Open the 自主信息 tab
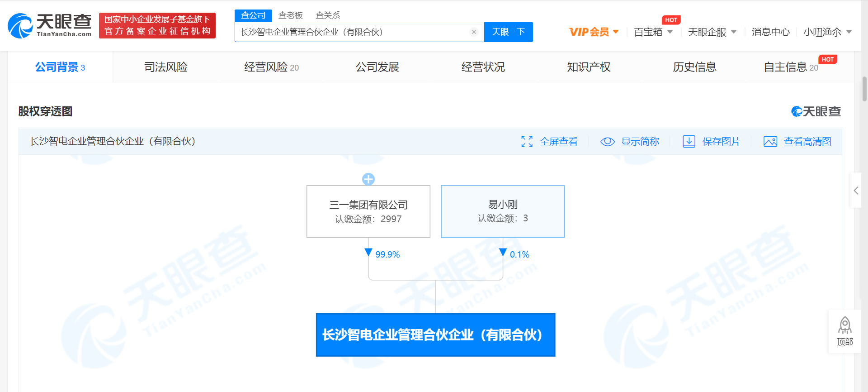868x392 pixels. (791, 67)
